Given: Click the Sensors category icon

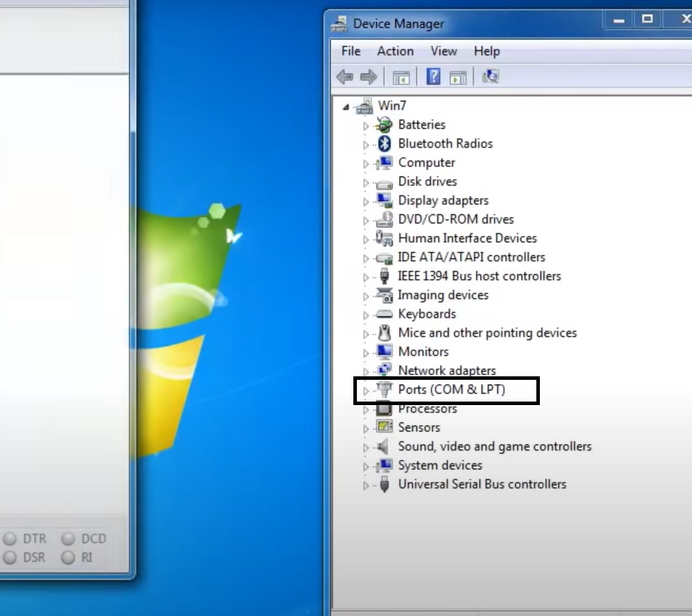Looking at the screenshot, I should tap(384, 427).
